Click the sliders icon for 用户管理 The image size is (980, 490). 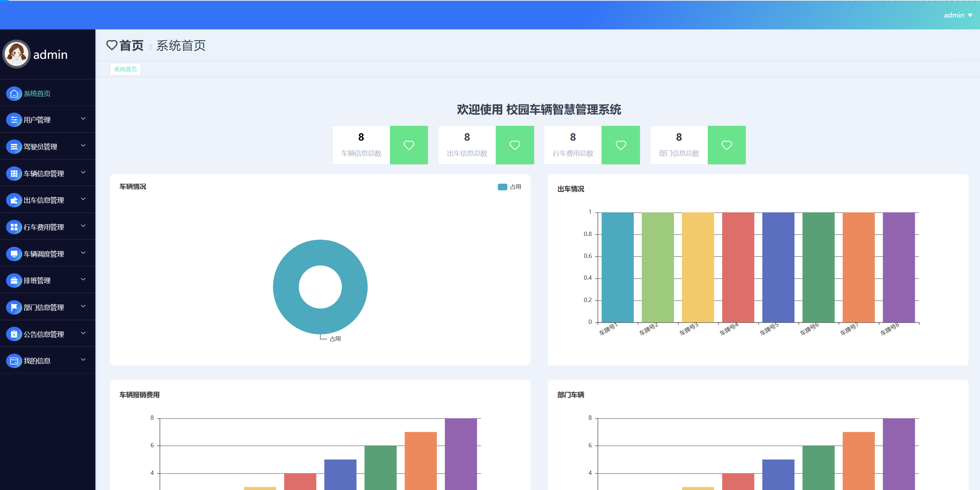(14, 120)
